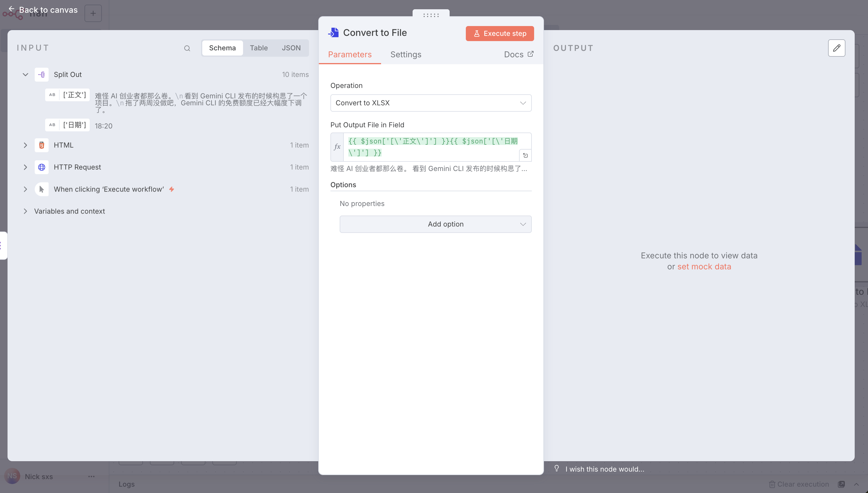
Task: Click the set mock data link
Action: click(704, 267)
